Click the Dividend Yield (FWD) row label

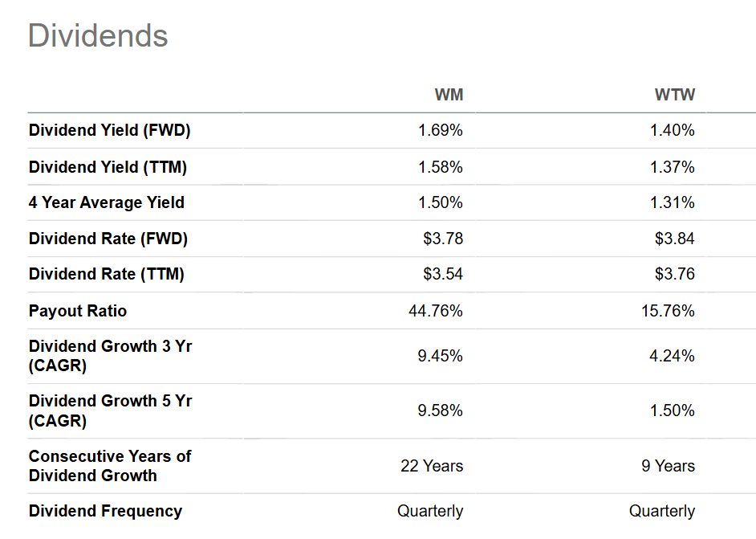(x=109, y=130)
